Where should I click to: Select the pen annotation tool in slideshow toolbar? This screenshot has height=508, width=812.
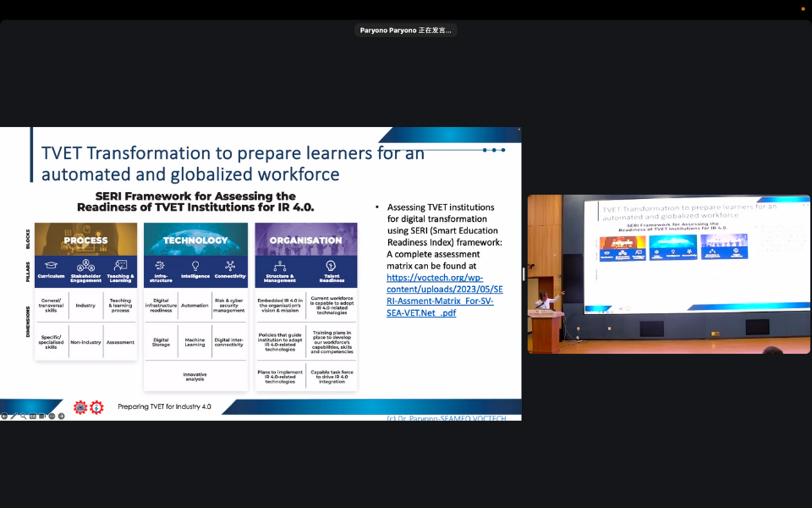pos(14,416)
